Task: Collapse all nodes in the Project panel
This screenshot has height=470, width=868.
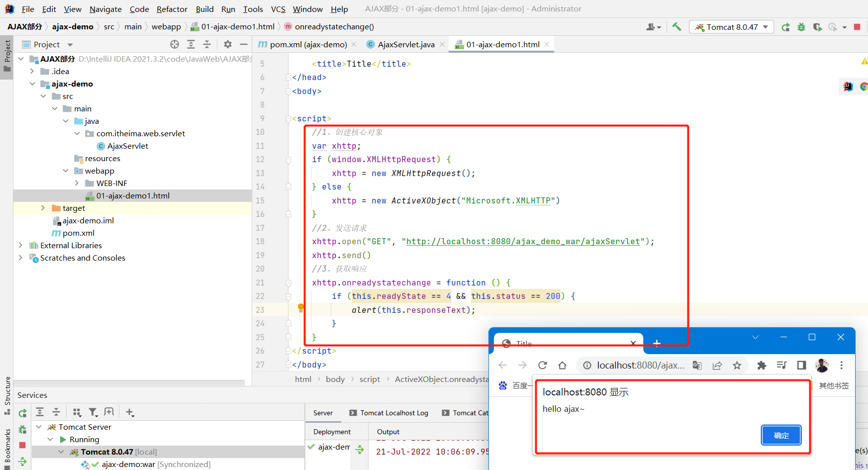Action: pyautogui.click(x=207, y=44)
